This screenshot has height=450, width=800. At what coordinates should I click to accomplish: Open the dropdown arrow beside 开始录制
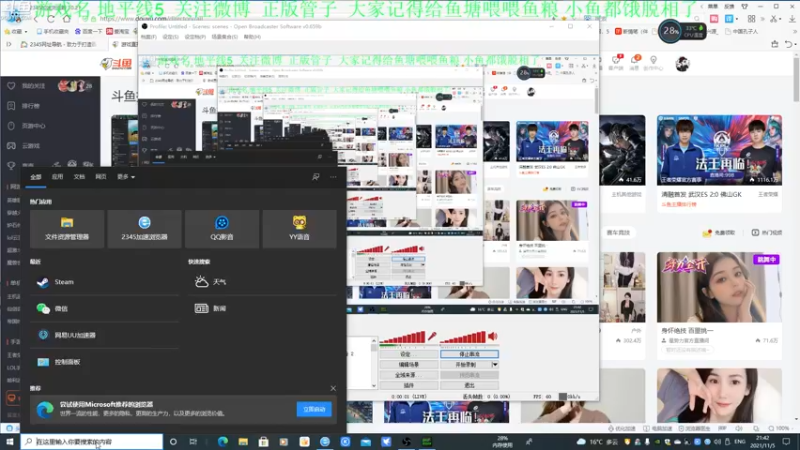pyautogui.click(x=494, y=365)
